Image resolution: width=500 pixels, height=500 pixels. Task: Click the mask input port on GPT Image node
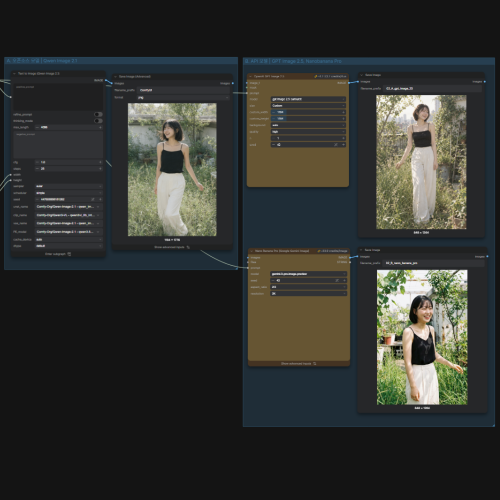point(247,88)
